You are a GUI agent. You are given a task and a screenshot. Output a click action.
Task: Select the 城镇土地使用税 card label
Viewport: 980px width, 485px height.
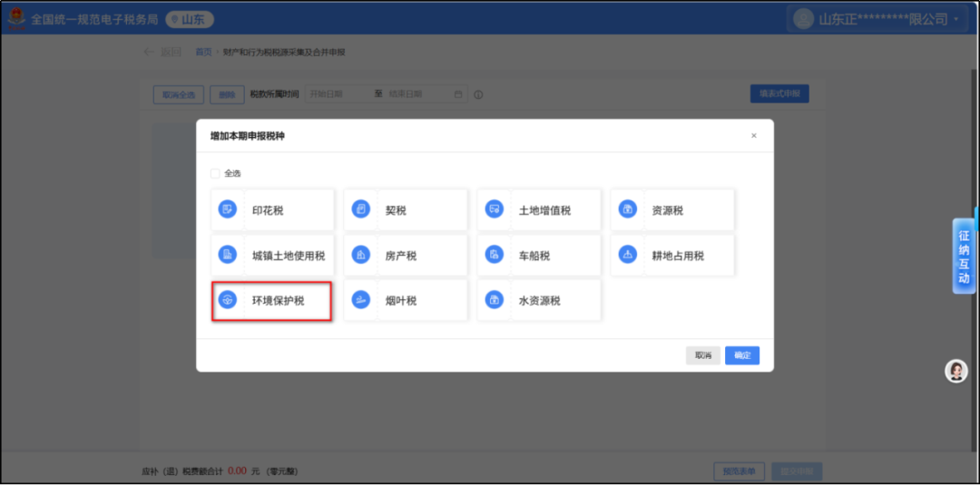click(x=289, y=256)
